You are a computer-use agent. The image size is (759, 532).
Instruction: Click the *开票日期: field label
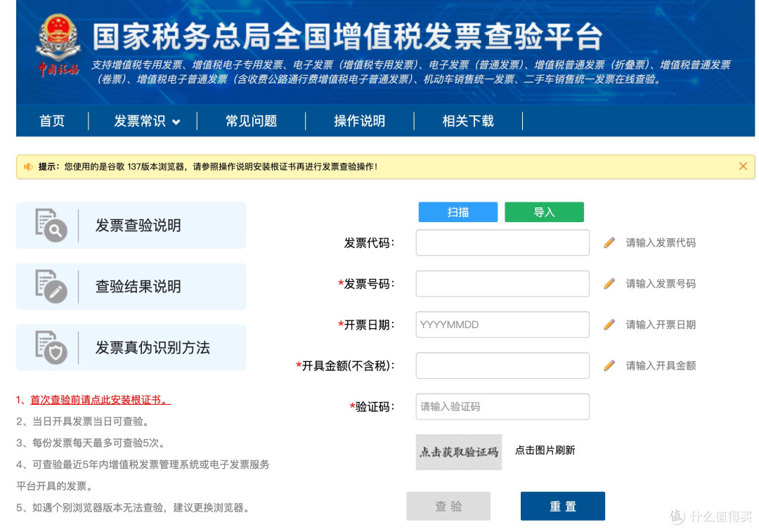pos(366,325)
